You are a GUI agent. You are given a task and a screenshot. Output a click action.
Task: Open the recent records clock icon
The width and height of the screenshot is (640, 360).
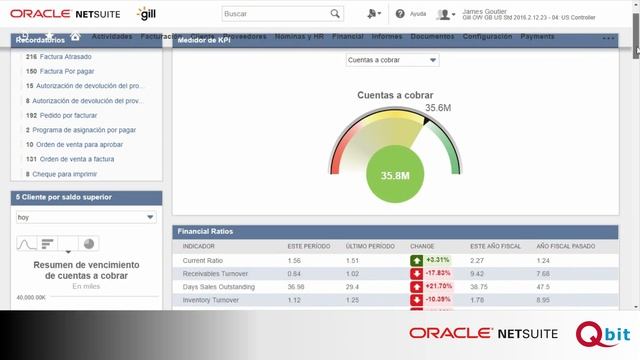24,36
